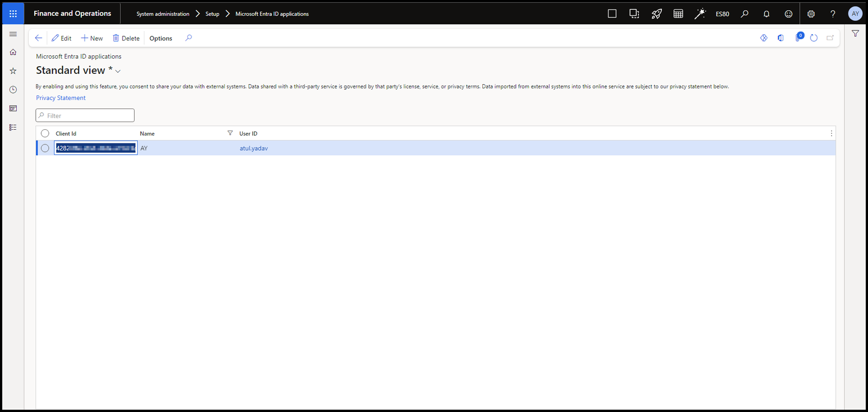Open Favorites star in sidebar
The image size is (868, 412).
[13, 71]
